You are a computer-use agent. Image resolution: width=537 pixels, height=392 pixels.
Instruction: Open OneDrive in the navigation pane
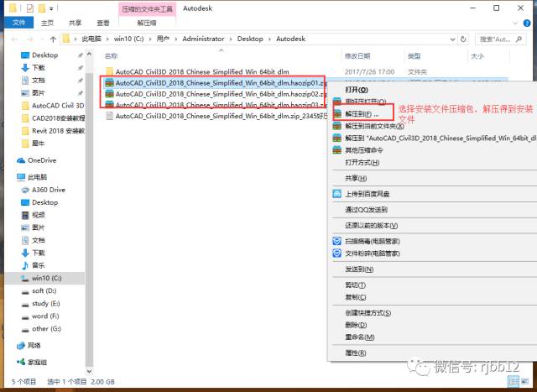point(40,159)
